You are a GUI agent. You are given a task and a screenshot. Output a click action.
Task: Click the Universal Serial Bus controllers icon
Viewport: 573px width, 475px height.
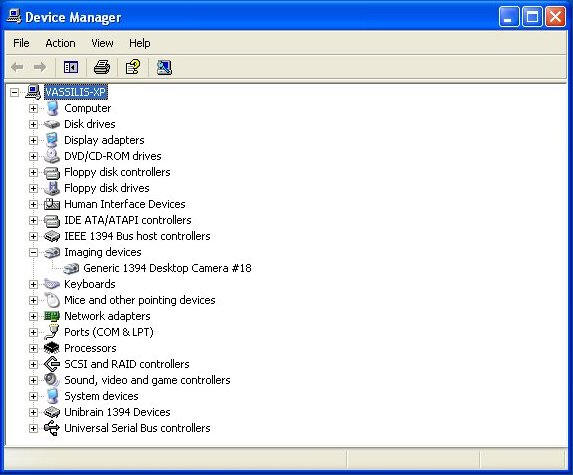coord(52,428)
